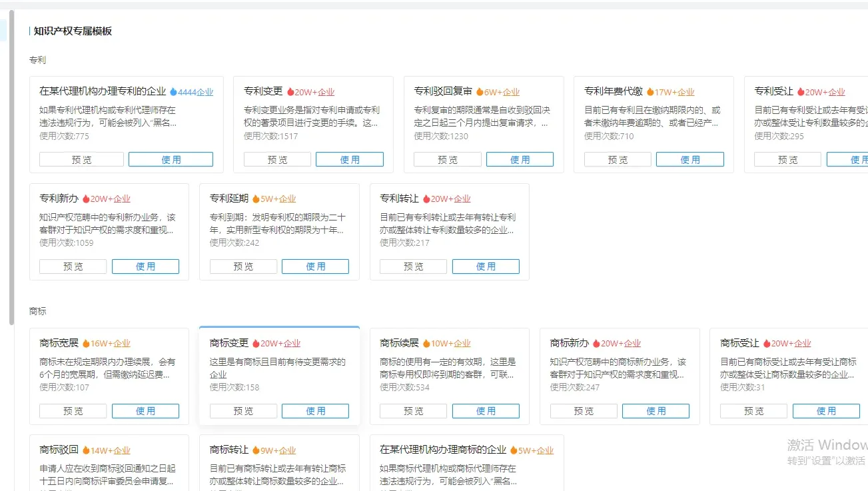Use the 商标新办 template
Image resolution: width=868 pixels, height=491 pixels.
click(x=655, y=411)
